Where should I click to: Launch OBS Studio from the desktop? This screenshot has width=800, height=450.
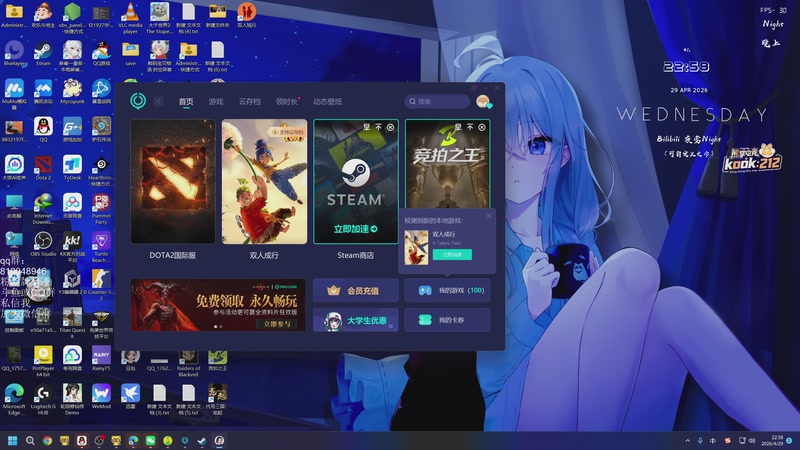point(43,244)
